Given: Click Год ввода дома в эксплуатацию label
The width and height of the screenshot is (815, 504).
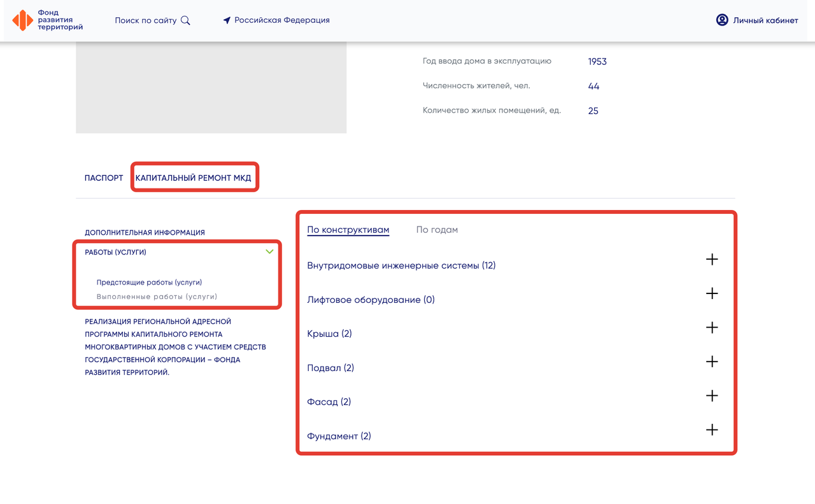Looking at the screenshot, I should [487, 61].
